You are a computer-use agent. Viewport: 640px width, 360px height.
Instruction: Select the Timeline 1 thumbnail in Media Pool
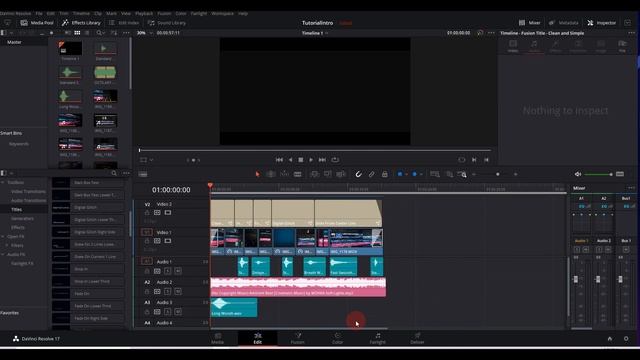70,49
